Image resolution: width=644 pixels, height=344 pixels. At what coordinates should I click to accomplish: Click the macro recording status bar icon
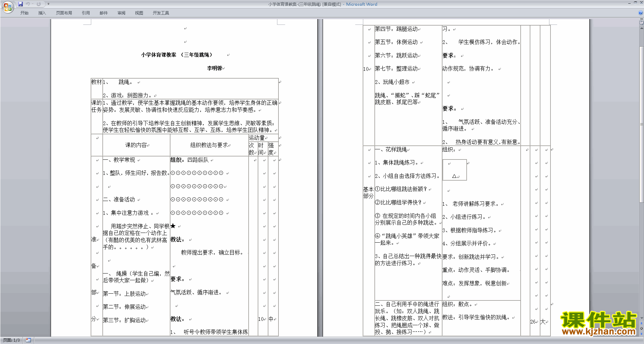28,340
